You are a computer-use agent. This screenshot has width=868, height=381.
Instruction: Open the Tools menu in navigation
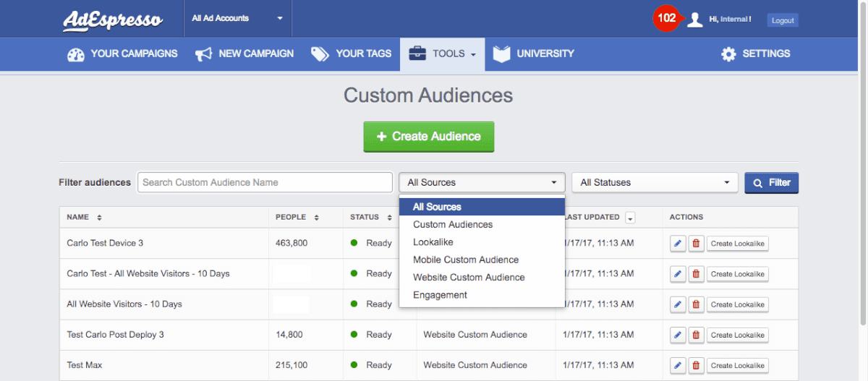click(442, 53)
